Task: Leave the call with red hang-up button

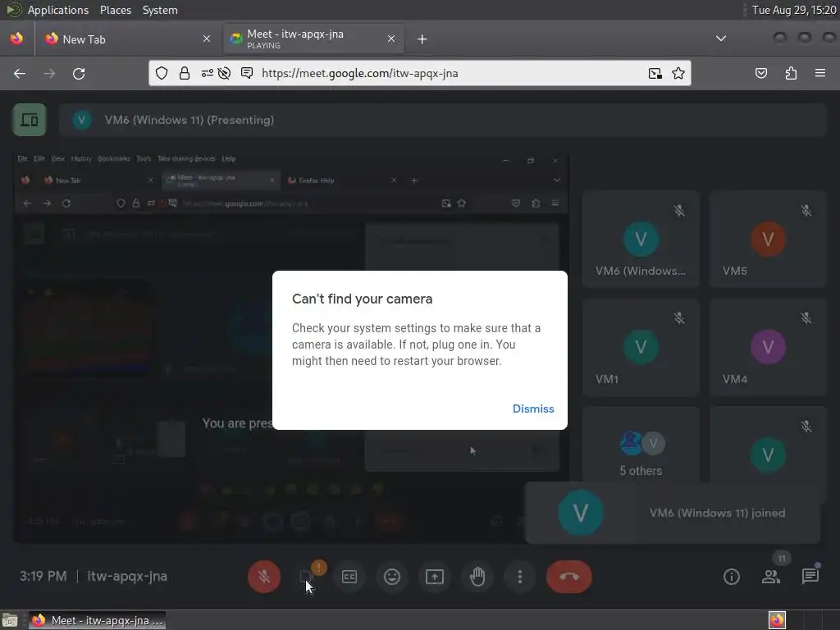Action: 569,577
